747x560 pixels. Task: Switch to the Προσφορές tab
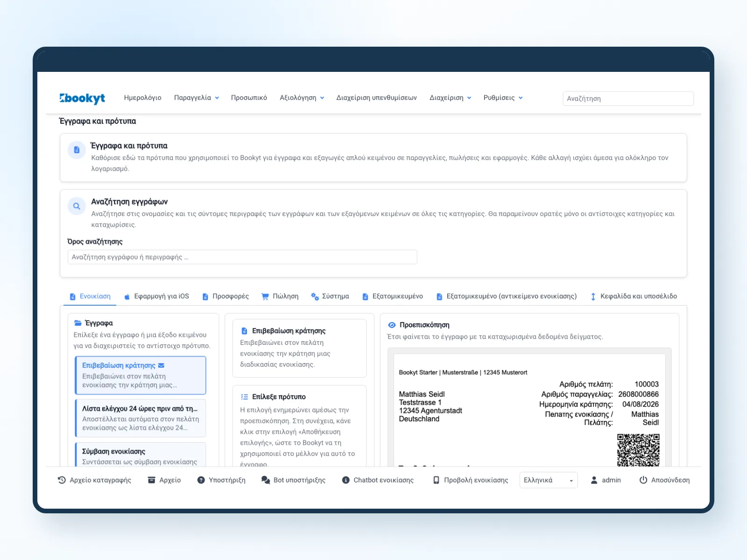click(x=226, y=296)
